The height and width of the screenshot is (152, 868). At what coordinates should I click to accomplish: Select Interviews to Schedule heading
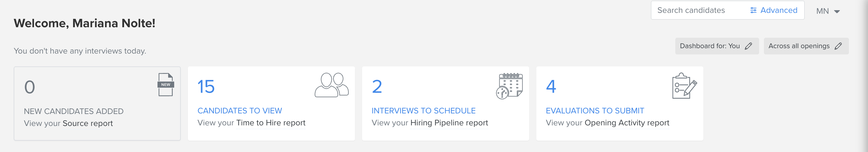[424, 111]
